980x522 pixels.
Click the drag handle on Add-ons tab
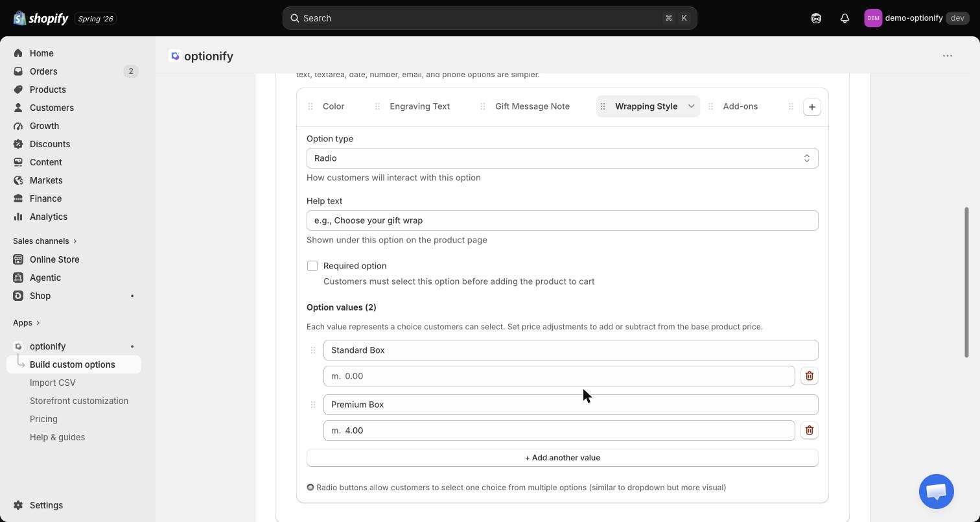coord(710,106)
